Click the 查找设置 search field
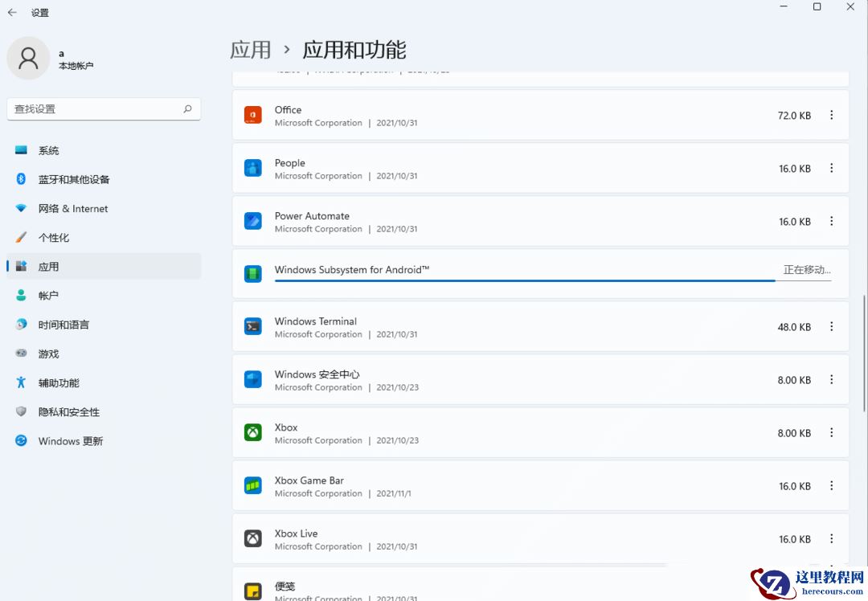 click(104, 108)
